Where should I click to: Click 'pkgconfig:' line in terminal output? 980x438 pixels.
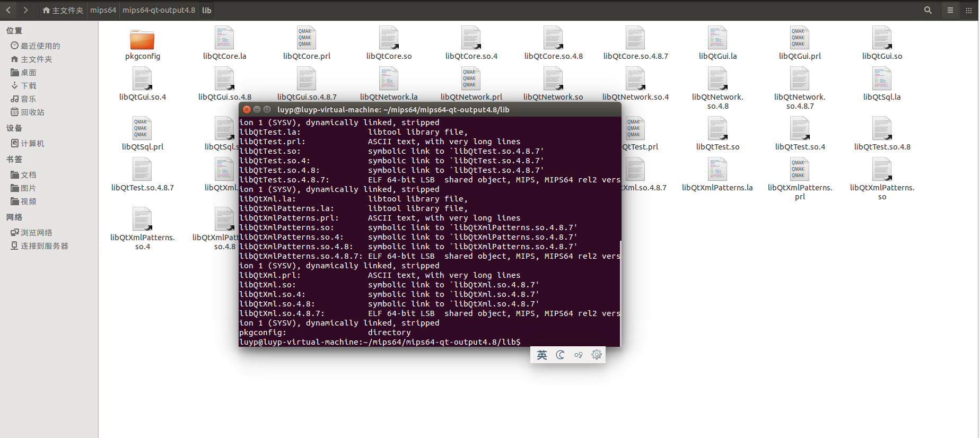click(x=325, y=332)
